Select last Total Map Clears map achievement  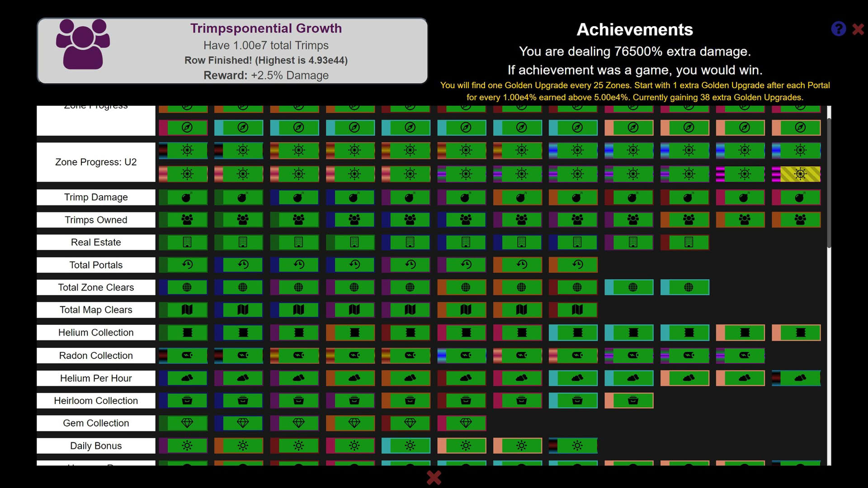tap(573, 310)
